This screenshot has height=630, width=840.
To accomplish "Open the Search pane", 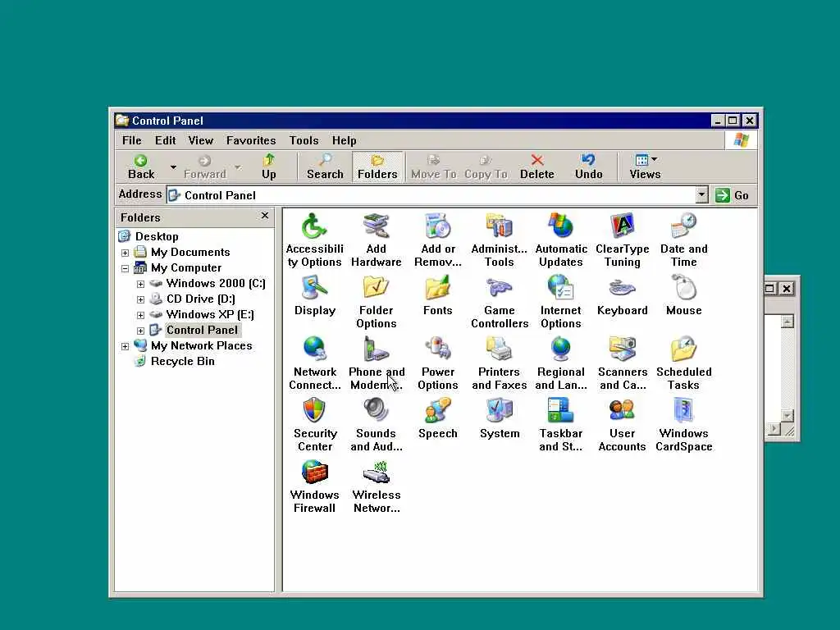I will pos(325,167).
